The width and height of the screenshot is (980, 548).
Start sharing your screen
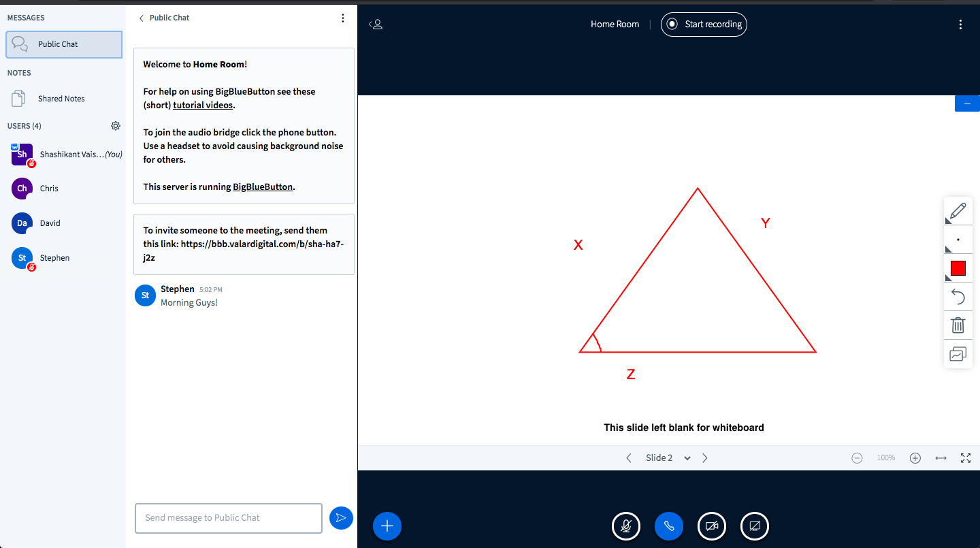click(x=755, y=526)
